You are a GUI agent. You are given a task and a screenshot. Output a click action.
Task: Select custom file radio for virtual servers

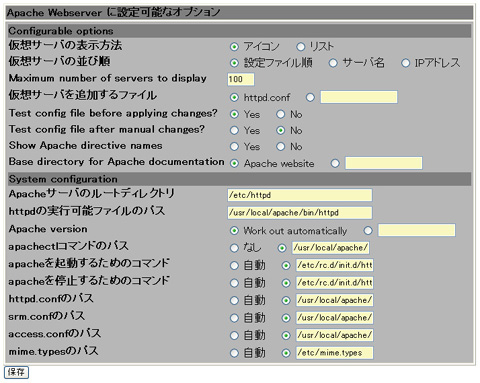click(310, 97)
